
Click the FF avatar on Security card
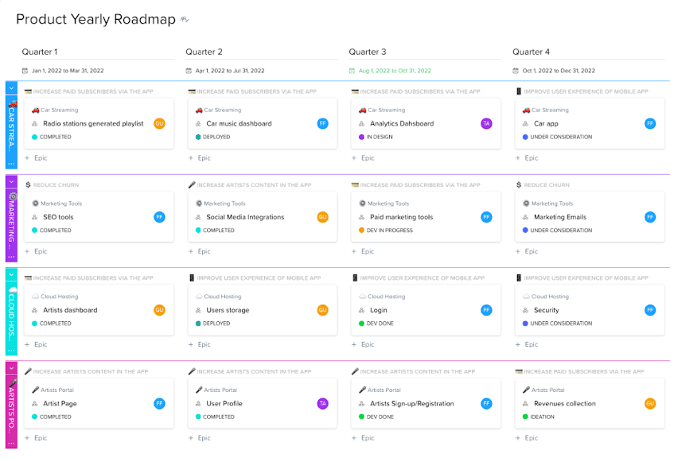coord(650,310)
